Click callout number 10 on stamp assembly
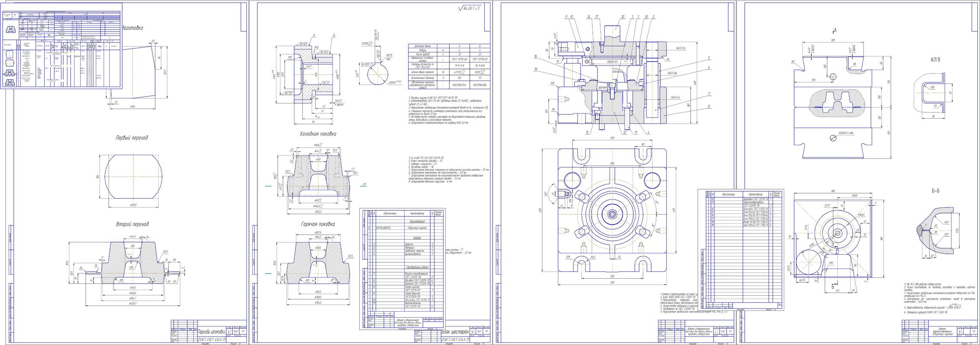This screenshot has height=345, width=980. [x=623, y=17]
